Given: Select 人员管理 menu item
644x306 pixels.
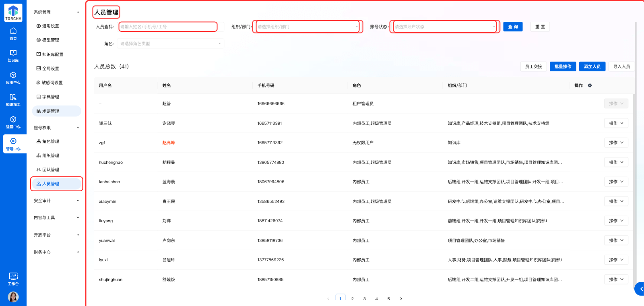Looking at the screenshot, I should [x=56, y=184].
